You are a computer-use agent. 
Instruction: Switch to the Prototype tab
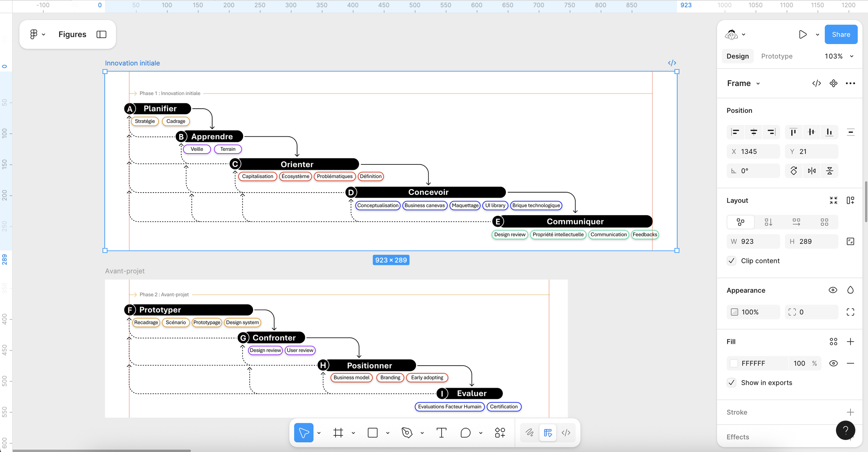click(777, 56)
